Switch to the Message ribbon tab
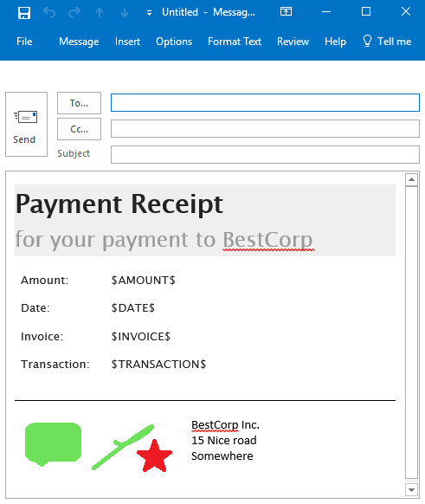Screen dimensions: 425x504 [x=79, y=42]
